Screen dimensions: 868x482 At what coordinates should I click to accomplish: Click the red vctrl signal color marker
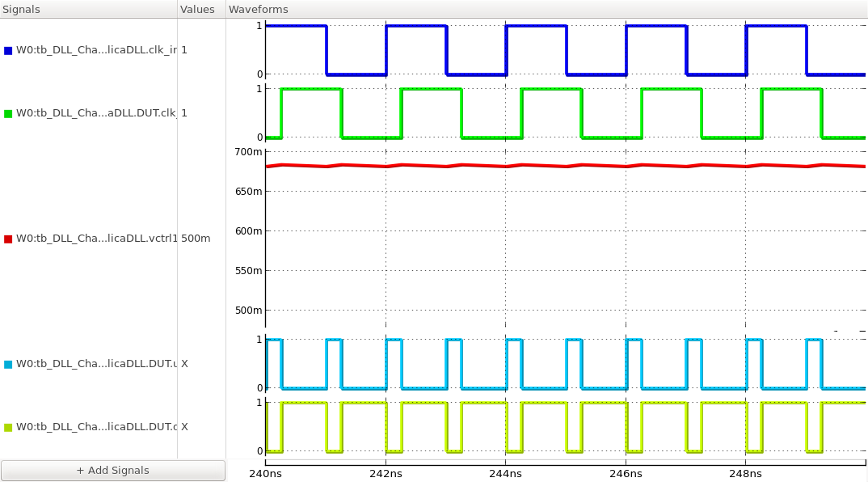click(x=8, y=239)
